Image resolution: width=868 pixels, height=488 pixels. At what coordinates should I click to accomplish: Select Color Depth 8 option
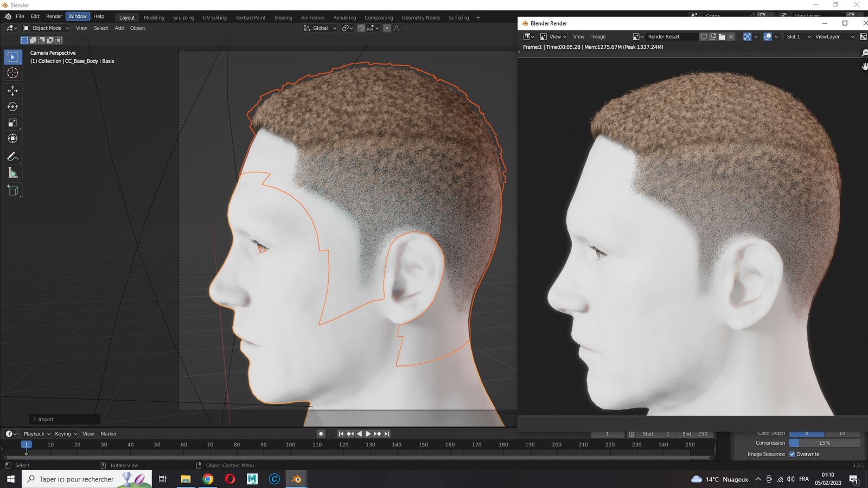[x=807, y=433]
